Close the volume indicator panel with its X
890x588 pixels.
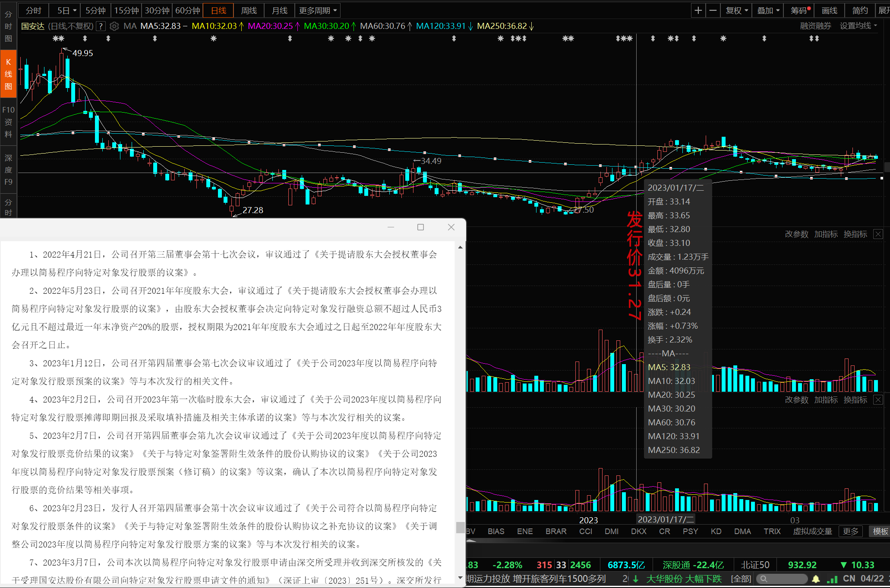878,234
